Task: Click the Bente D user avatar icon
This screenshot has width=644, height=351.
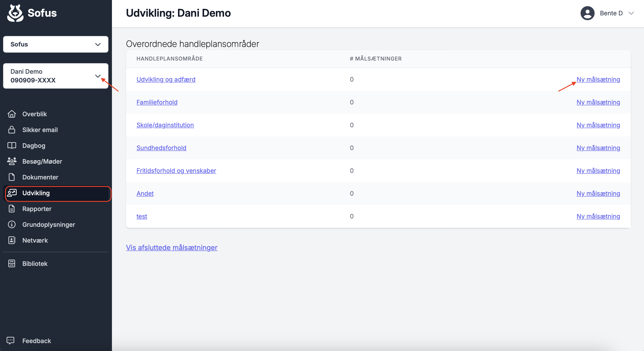Action: point(587,13)
